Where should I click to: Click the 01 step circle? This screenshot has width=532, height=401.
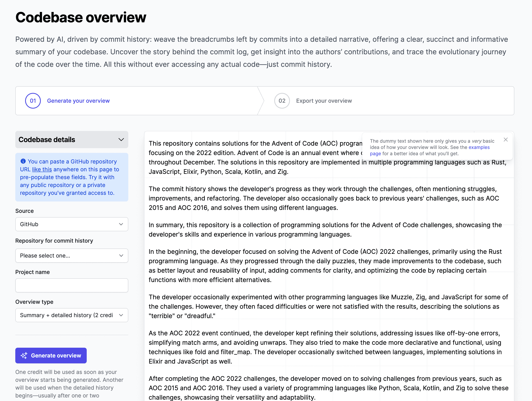[x=33, y=101]
